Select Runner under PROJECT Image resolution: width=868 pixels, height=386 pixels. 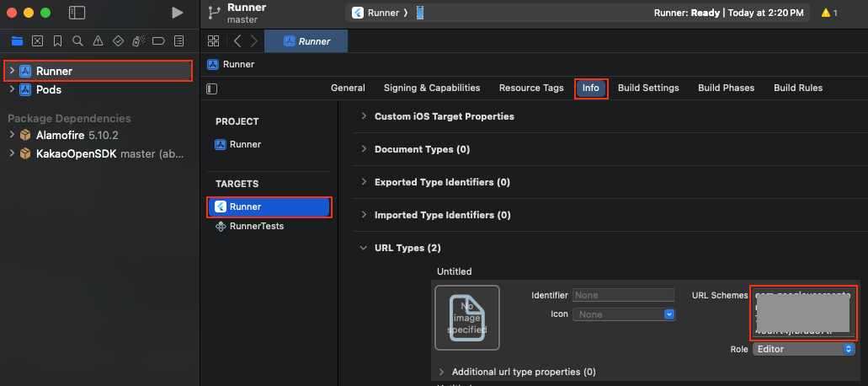[238, 145]
